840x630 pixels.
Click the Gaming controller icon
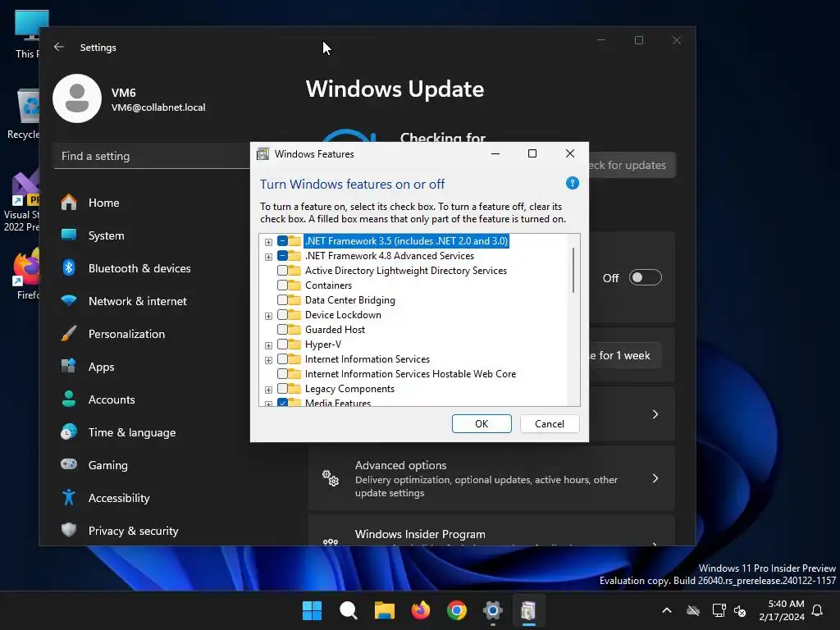[x=69, y=464]
